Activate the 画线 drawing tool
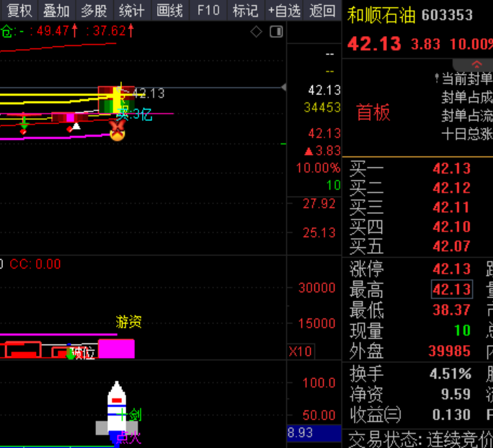The width and height of the screenshot is (493, 448). click(170, 11)
